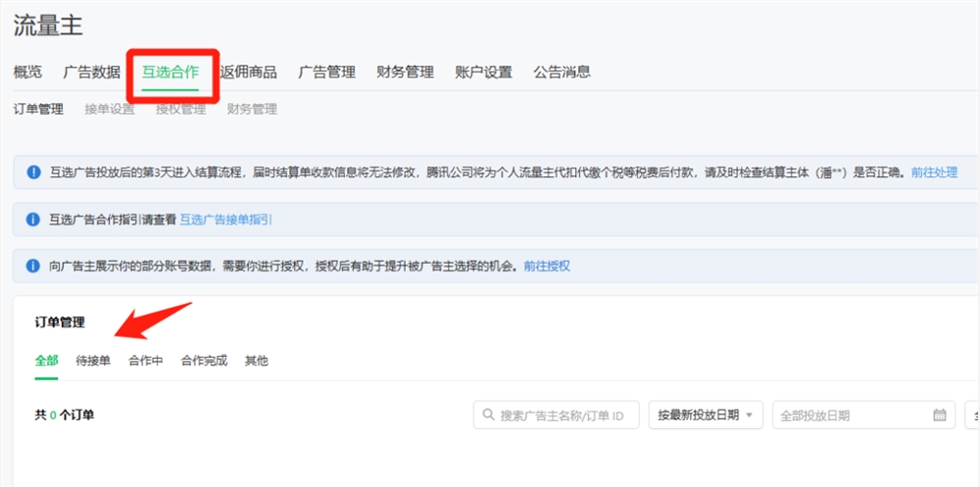Select the 概览 overview tab

[28, 72]
